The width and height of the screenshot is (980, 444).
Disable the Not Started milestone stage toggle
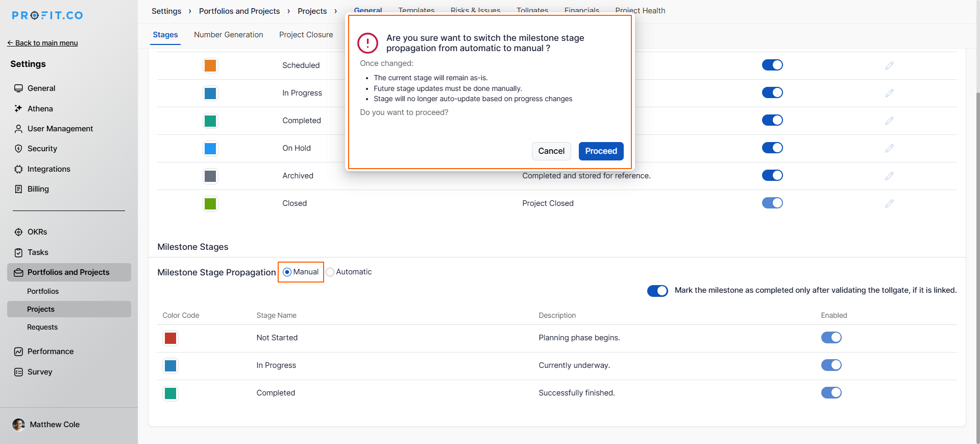831,338
